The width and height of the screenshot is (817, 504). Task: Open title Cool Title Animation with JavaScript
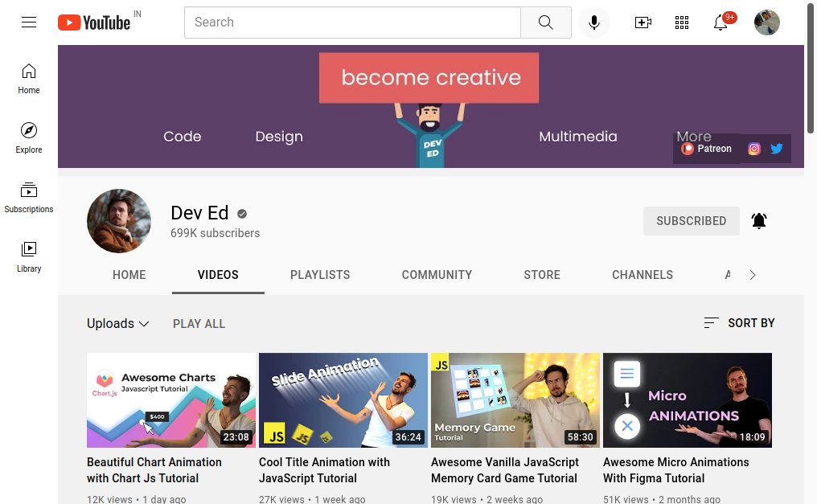pos(324,470)
